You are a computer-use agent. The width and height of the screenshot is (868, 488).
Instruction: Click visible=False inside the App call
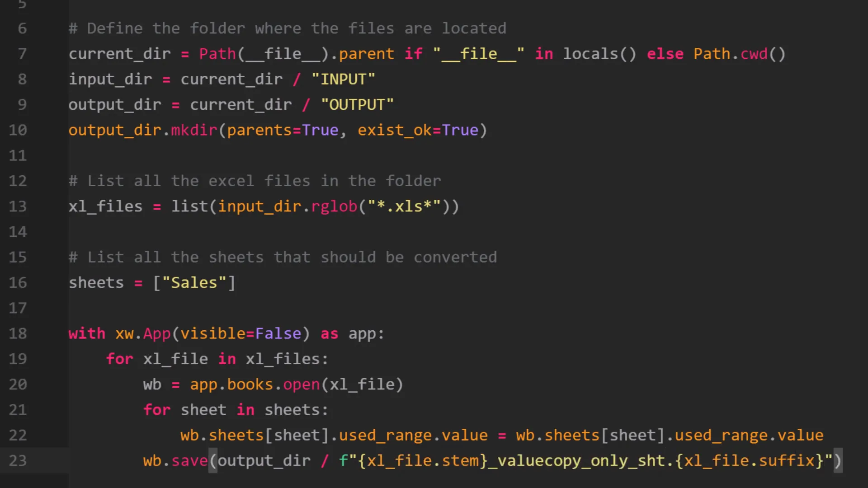(x=241, y=333)
